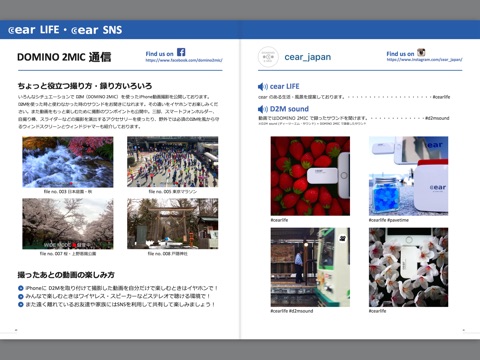The width and height of the screenshot is (480, 360).
Task: Open the strawberries Instagram photo
Action: pyautogui.click(x=310, y=176)
